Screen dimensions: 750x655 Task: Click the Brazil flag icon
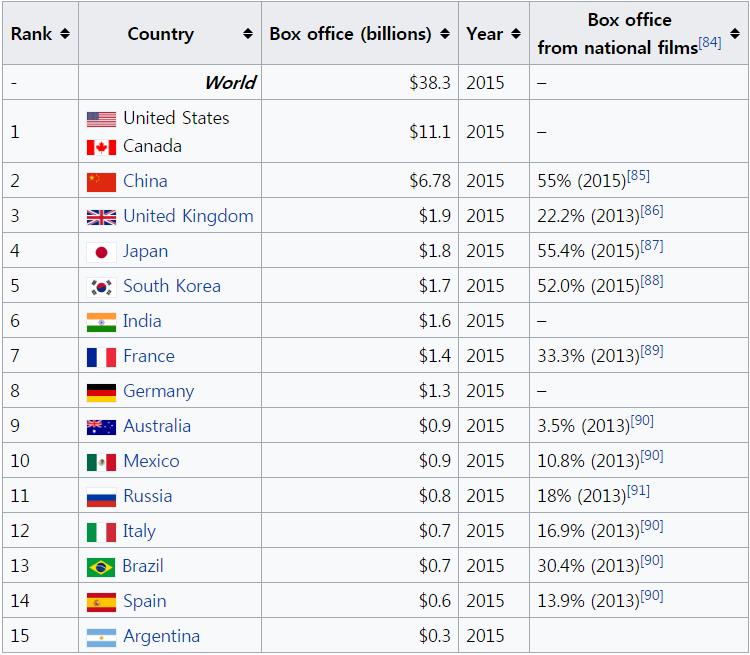point(101,567)
